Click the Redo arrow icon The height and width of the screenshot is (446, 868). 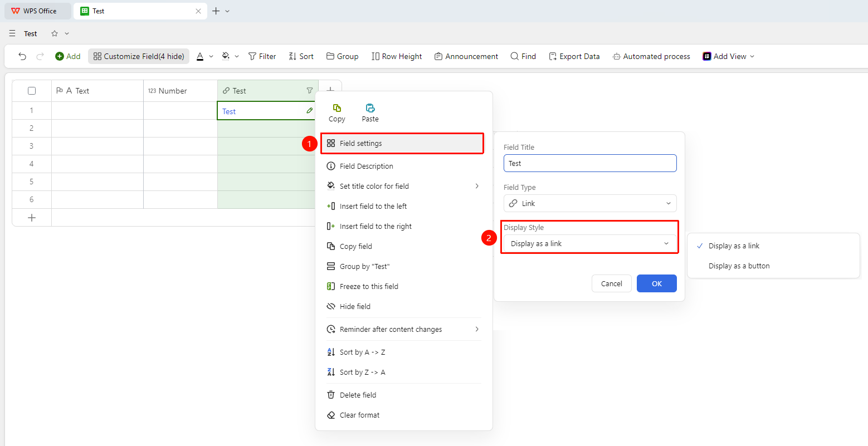pyautogui.click(x=40, y=56)
